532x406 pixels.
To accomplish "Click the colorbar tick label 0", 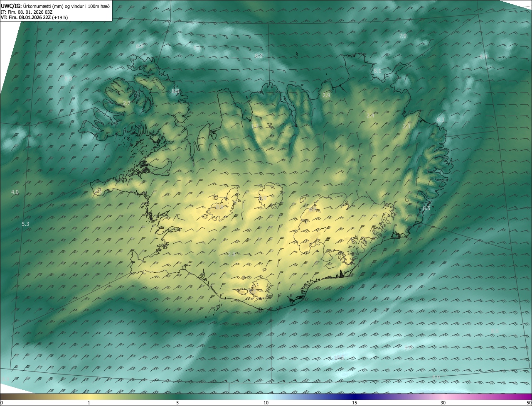I will tap(2, 403).
